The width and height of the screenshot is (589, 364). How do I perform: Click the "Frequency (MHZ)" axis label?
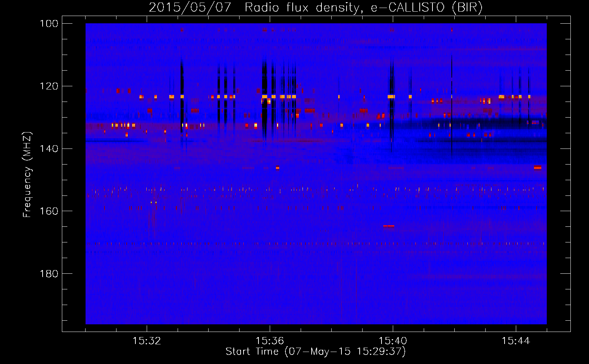coord(27,175)
